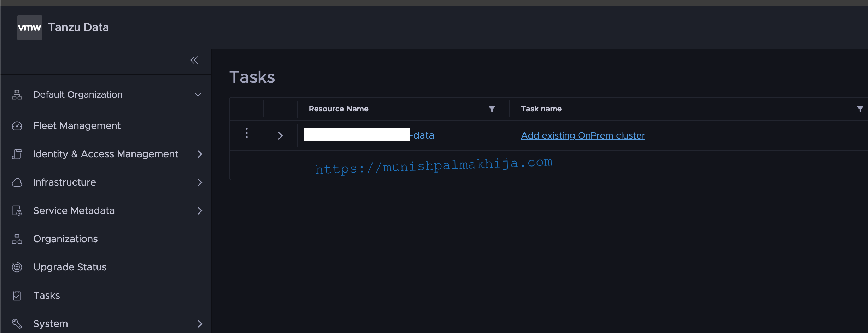Expand the Infrastructure submenu arrow

click(200, 182)
